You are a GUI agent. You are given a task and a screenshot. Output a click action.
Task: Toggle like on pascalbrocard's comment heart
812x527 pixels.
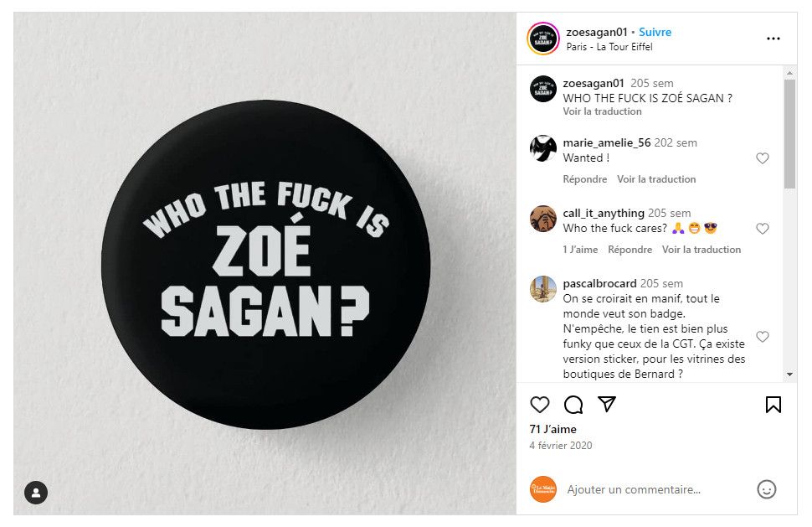[x=763, y=336]
